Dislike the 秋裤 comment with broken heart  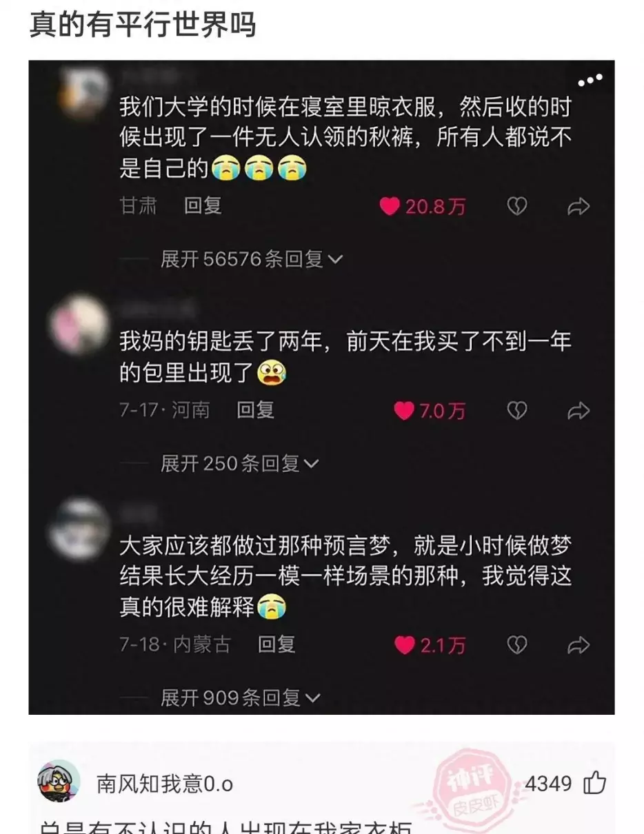tap(517, 206)
